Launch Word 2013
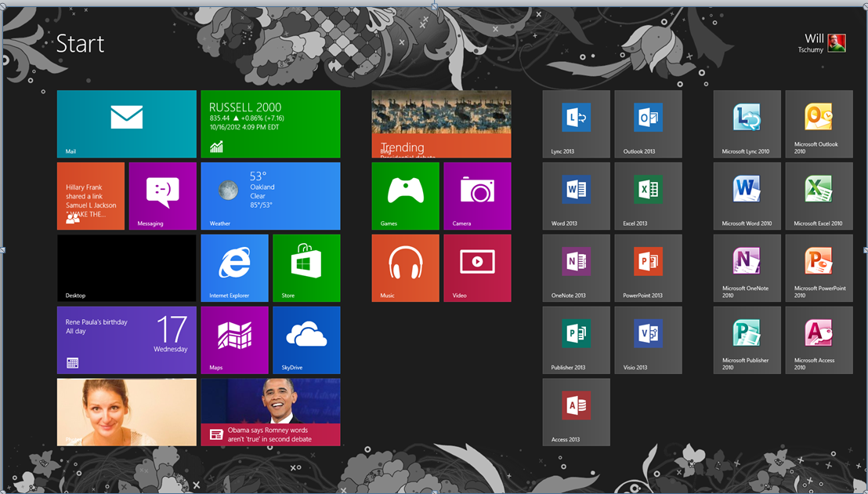The height and width of the screenshot is (494, 868). [x=576, y=195]
